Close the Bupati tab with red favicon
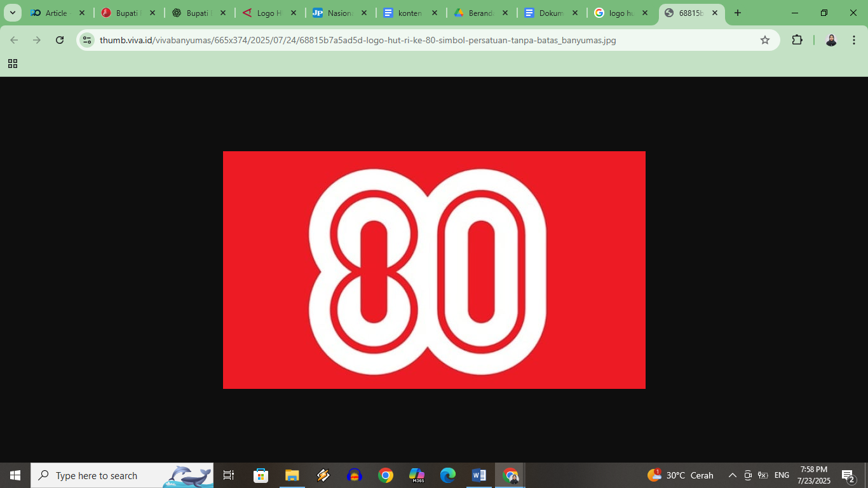This screenshot has height=488, width=868. click(153, 13)
